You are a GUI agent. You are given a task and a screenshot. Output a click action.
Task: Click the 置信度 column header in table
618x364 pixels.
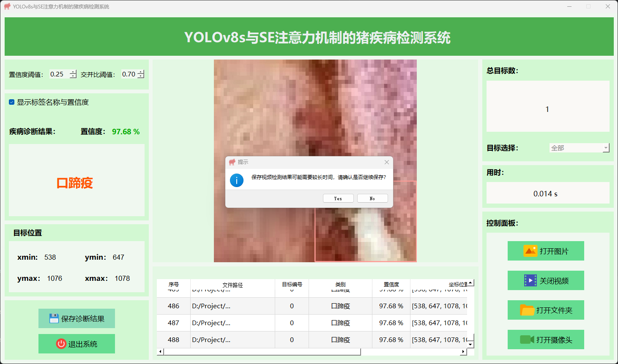391,285
